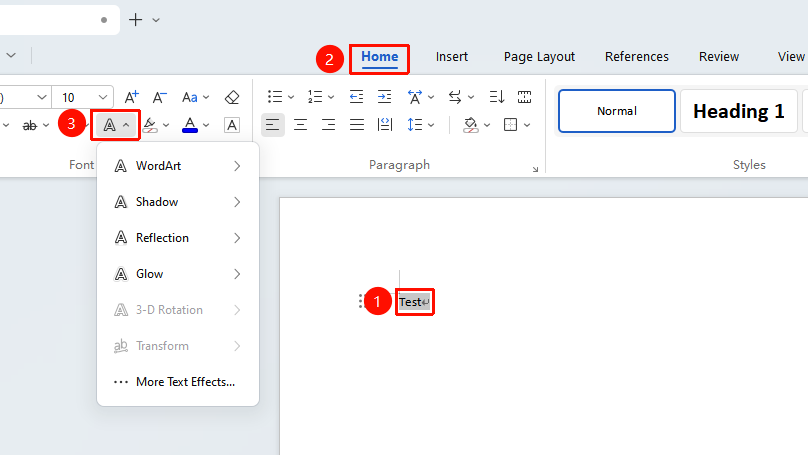The height and width of the screenshot is (455, 808).
Task: Expand the character spacing options arrow
Action: point(431,97)
